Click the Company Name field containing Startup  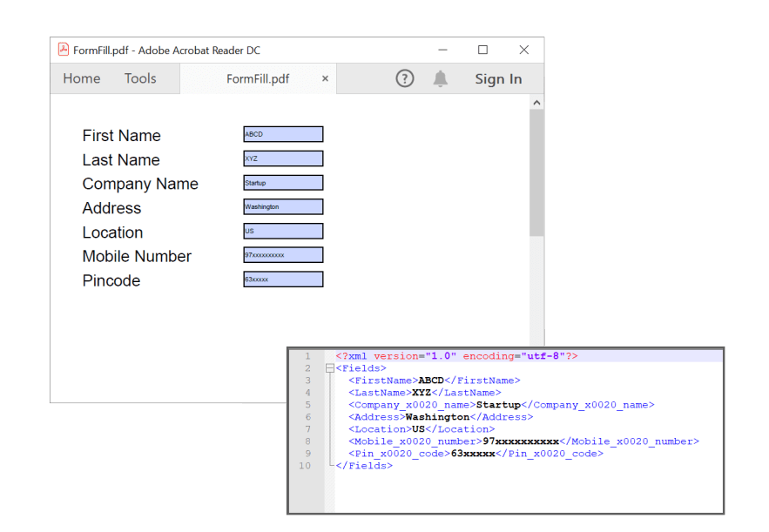(282, 182)
